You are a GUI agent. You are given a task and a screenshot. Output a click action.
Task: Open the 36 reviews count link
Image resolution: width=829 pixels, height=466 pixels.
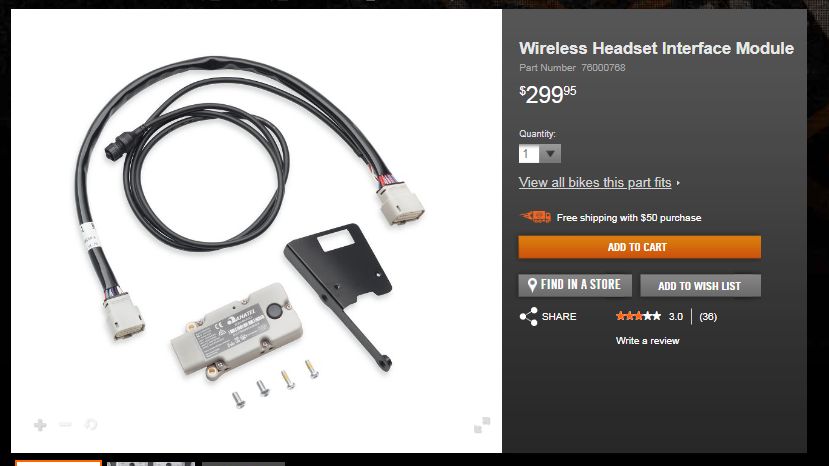tap(708, 317)
